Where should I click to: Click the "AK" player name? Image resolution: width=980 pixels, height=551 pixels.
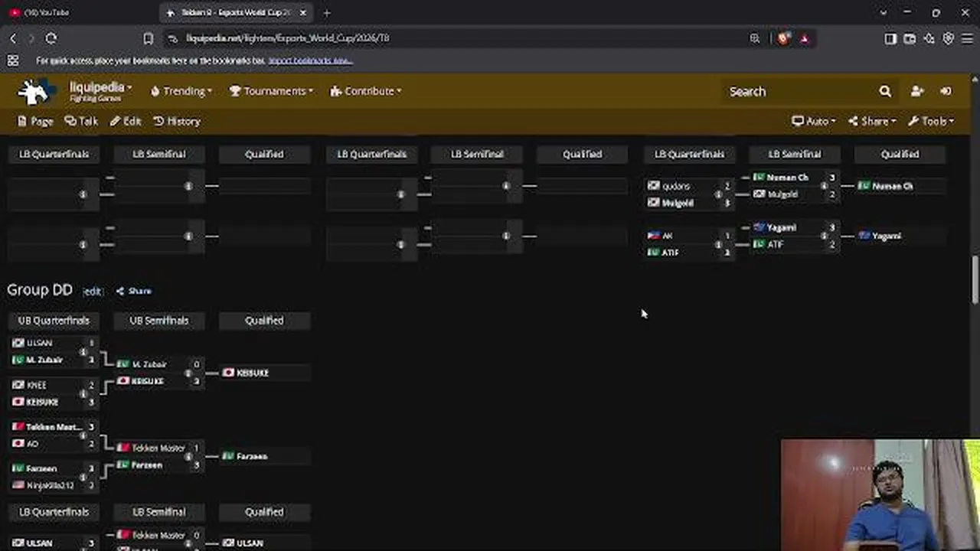668,236
